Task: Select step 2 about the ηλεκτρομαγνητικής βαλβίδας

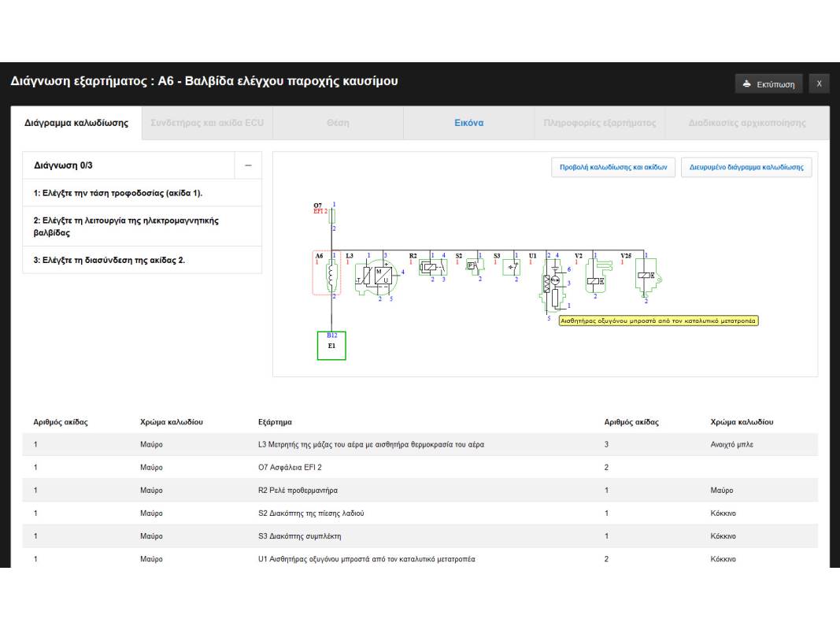Action: (x=142, y=227)
